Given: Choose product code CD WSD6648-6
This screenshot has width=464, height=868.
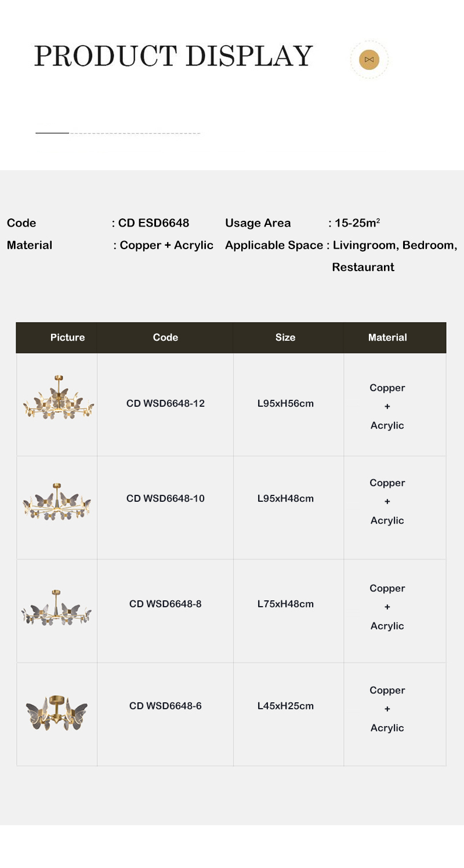Looking at the screenshot, I should [165, 706].
